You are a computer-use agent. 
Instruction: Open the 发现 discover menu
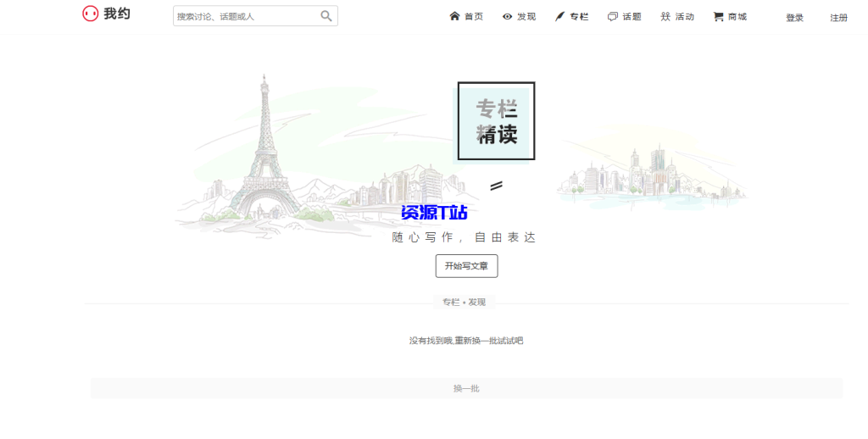coord(519,17)
